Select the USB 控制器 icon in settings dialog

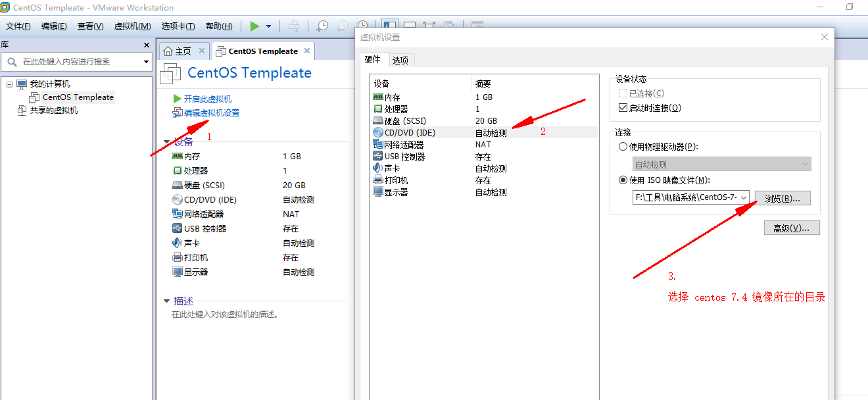point(377,156)
